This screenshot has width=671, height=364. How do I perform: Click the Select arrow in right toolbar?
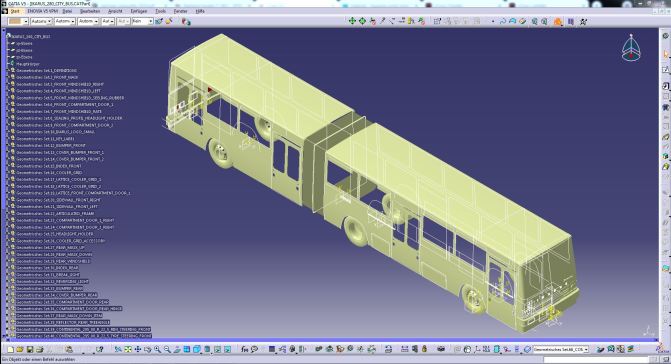coord(666,54)
